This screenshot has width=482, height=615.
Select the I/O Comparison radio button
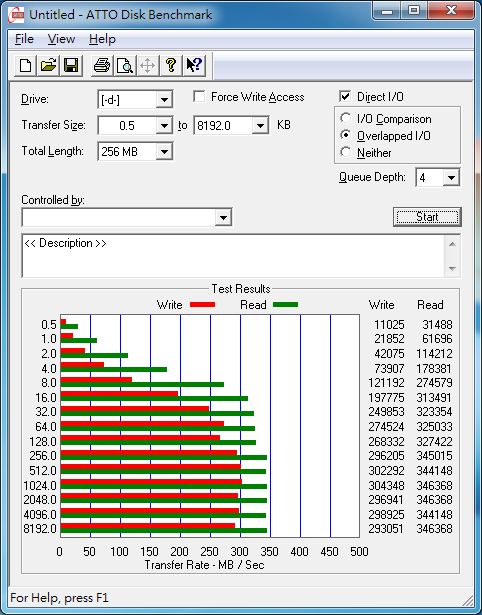pyautogui.click(x=346, y=118)
